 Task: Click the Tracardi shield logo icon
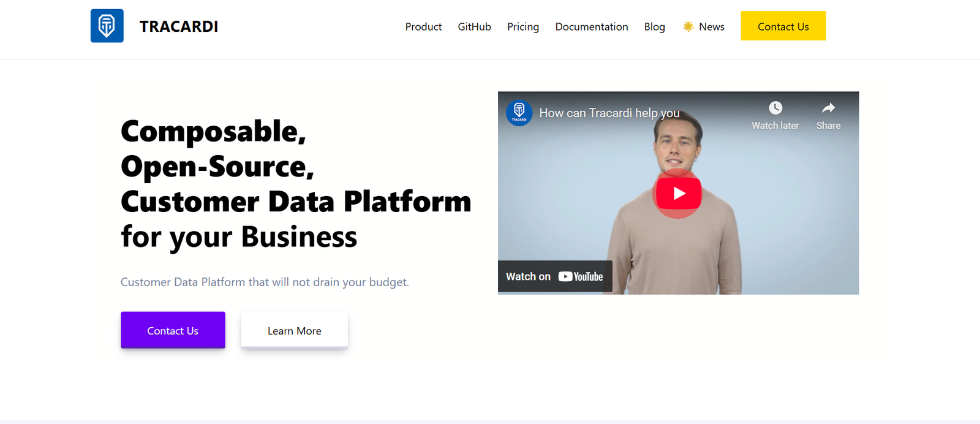point(107,26)
